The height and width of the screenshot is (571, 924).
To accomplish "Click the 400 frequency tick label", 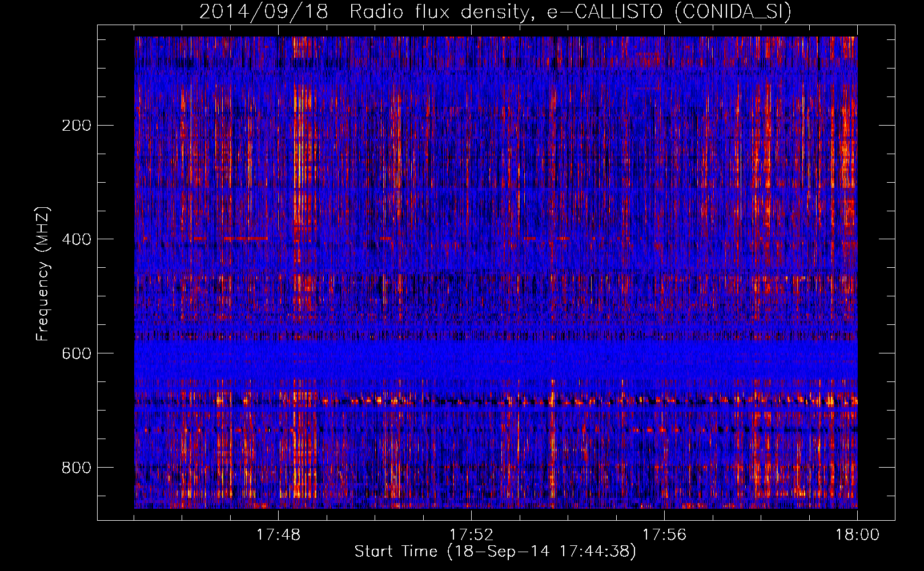I will click(77, 239).
